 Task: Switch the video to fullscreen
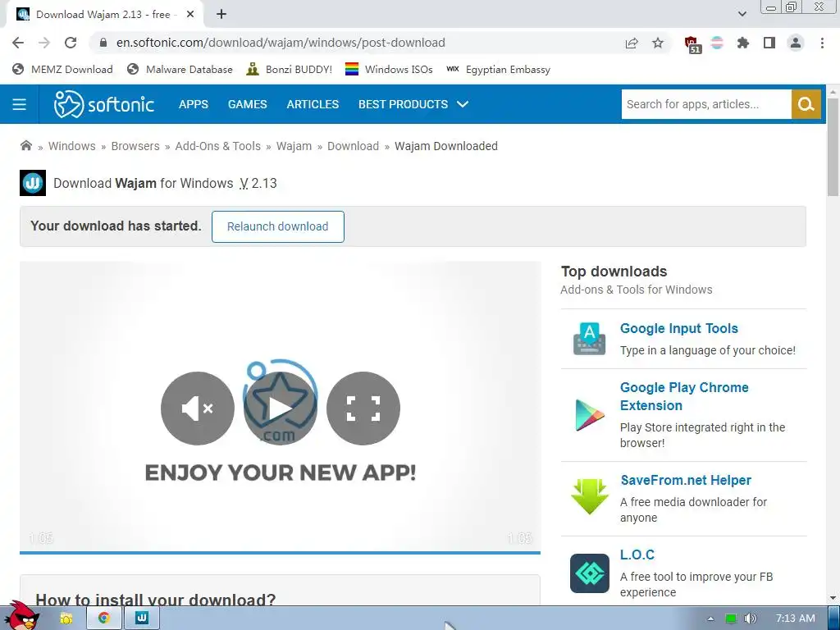[363, 409]
